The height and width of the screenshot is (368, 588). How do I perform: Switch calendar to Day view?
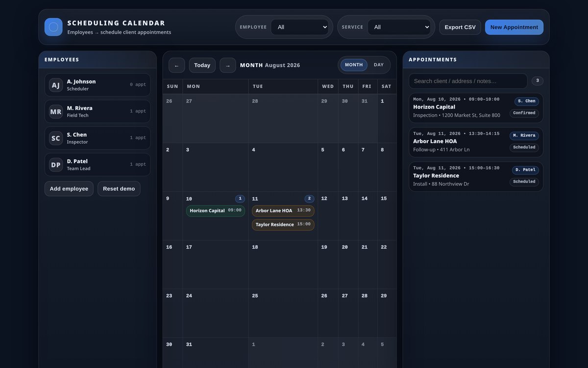[379, 65]
